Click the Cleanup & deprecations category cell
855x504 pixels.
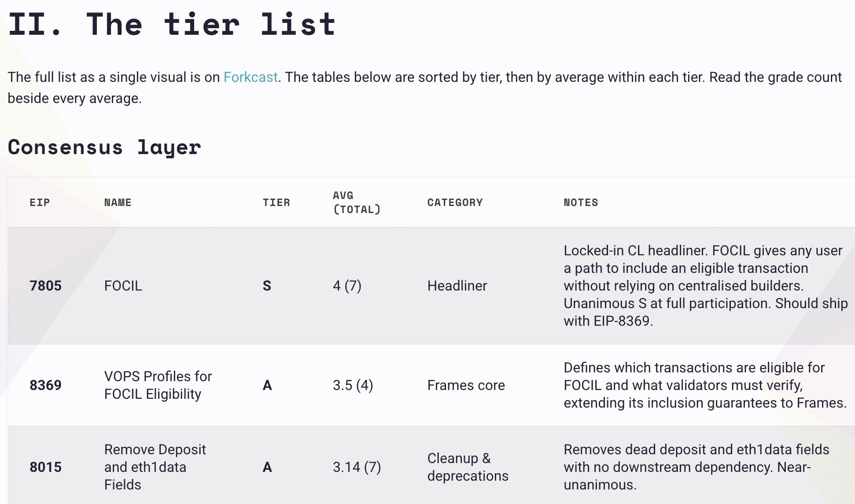(468, 467)
